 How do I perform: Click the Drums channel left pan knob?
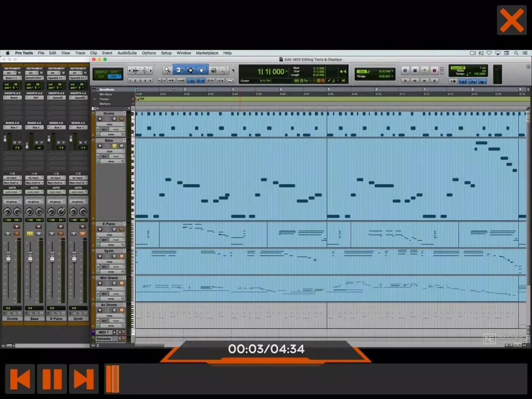coord(7,212)
